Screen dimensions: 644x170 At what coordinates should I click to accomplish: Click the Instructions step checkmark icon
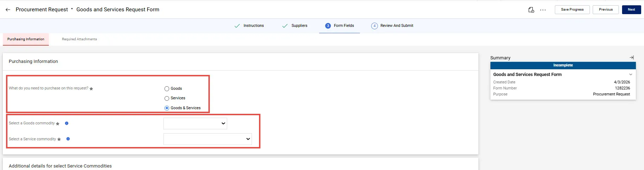click(x=237, y=26)
